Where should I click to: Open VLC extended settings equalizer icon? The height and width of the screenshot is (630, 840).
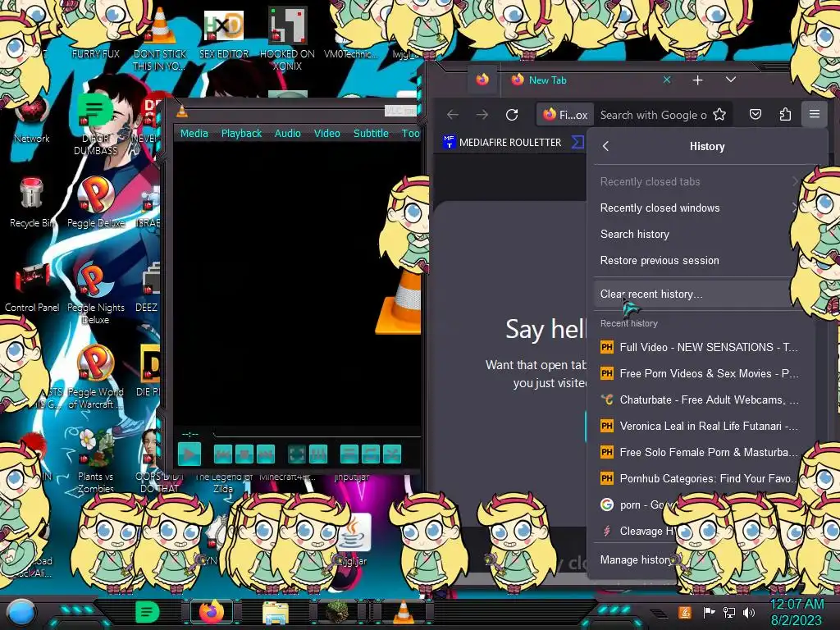click(318, 454)
